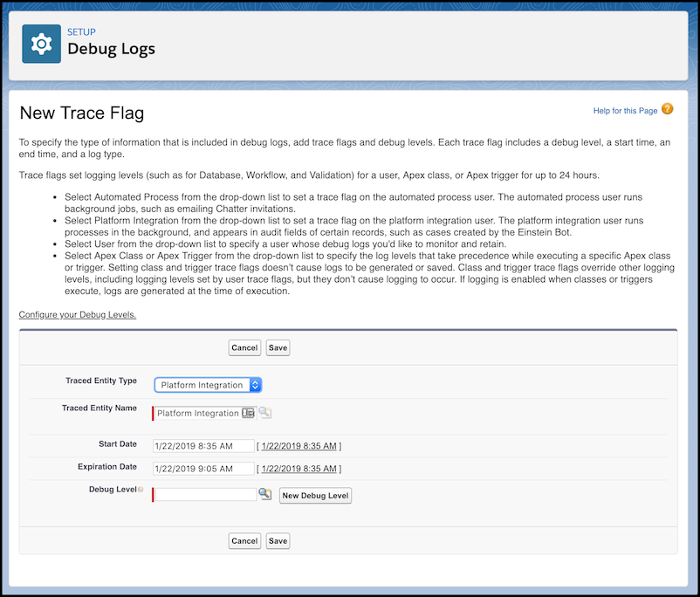700x597 pixels.
Task: Click the SETUP breadcrumb label
Action: [82, 32]
